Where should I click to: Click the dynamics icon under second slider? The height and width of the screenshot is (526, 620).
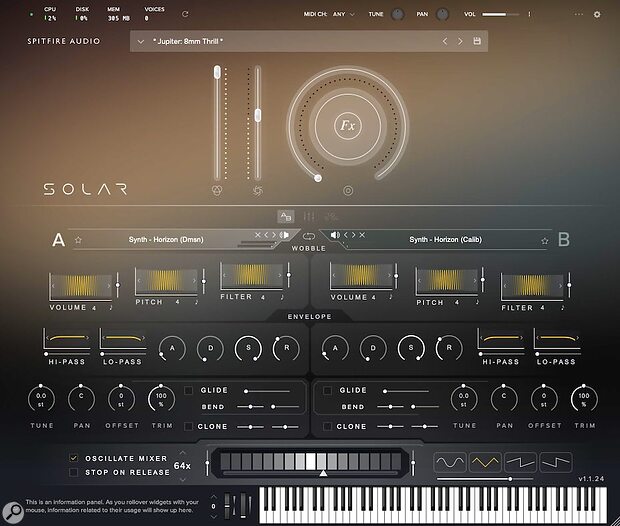click(257, 191)
